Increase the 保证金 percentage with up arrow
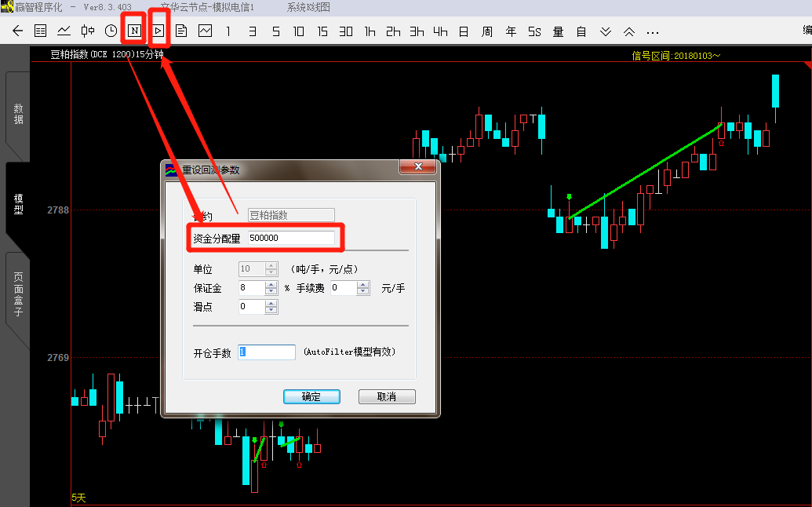 271,284
